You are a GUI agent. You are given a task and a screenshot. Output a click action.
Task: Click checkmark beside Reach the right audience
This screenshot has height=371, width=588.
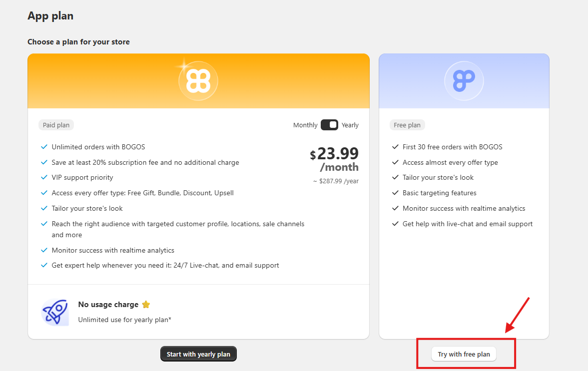coord(44,224)
